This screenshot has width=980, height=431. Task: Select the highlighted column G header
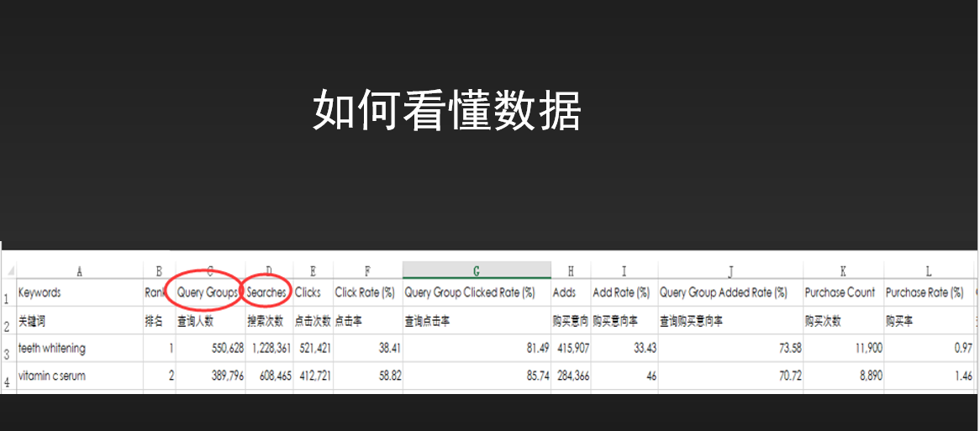point(477,271)
